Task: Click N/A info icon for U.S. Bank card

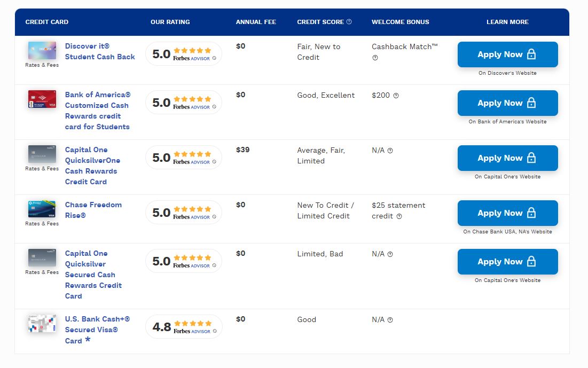Action: point(390,320)
